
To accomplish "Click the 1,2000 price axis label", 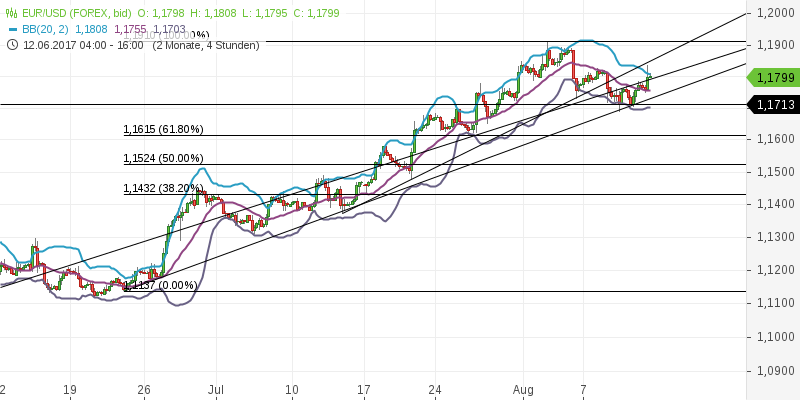I will (775, 13).
